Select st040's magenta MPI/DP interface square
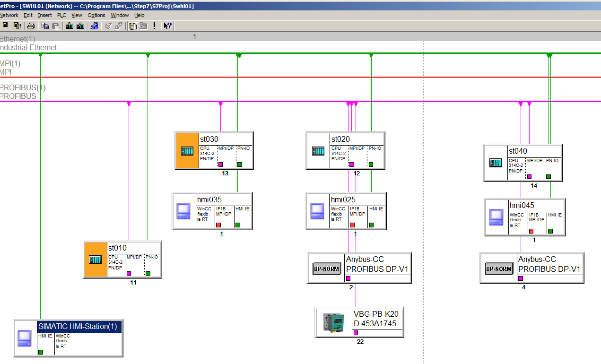This screenshot has height=364, width=601. (x=529, y=176)
